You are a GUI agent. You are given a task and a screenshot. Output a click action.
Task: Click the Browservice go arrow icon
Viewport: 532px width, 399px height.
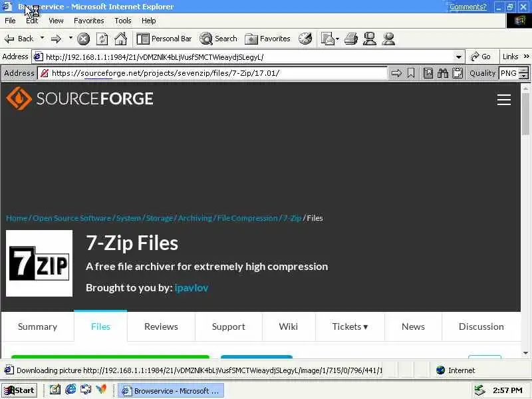396,73
